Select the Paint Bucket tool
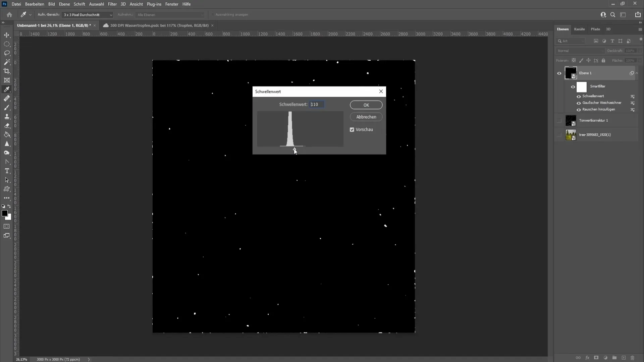The height and width of the screenshot is (362, 644). click(7, 135)
